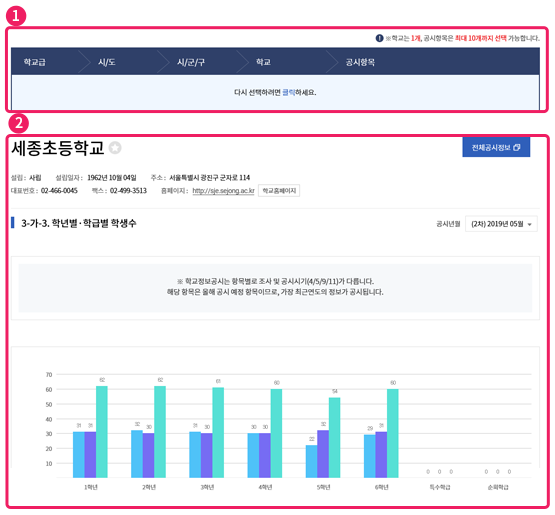Click the teal bar for 4학년 labeled 60
This screenshot has width=555, height=515.
[x=276, y=433]
